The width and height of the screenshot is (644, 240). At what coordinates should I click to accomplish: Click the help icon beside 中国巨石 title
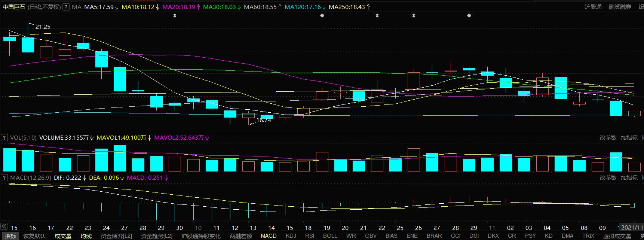click(x=66, y=7)
